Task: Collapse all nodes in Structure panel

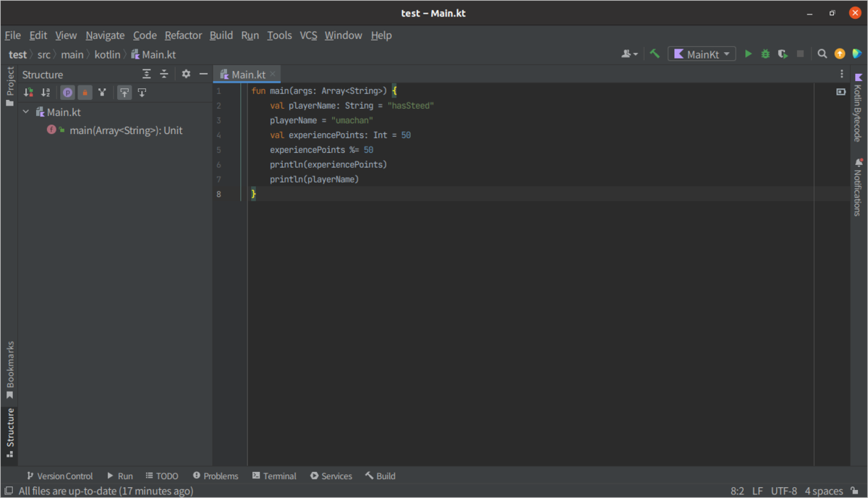Action: [x=164, y=74]
